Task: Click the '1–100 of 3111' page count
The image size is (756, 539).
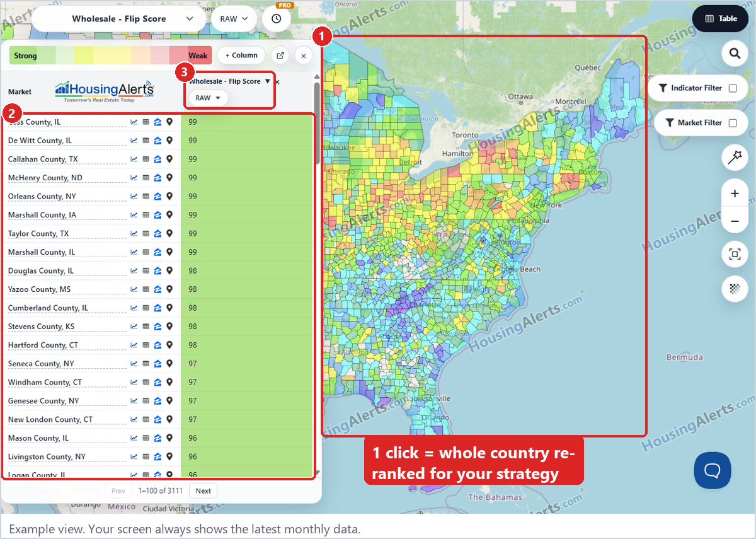Action: [x=161, y=490]
